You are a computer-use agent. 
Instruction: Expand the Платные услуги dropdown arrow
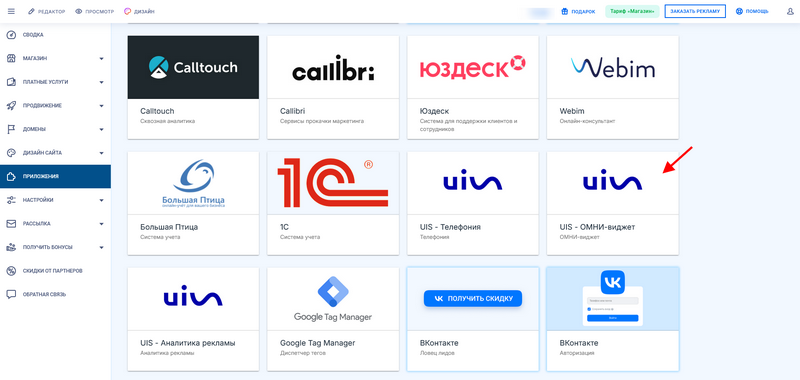[x=102, y=82]
